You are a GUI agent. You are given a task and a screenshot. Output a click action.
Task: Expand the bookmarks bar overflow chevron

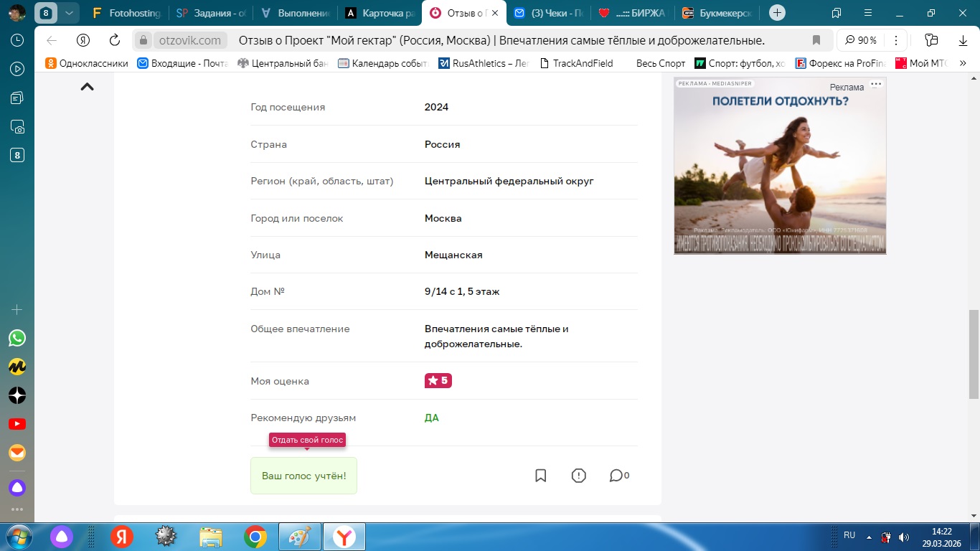tap(963, 63)
